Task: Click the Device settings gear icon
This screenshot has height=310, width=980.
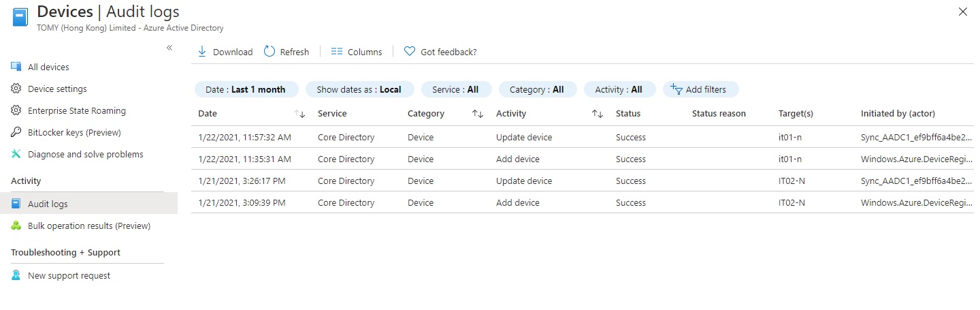Action: (16, 89)
